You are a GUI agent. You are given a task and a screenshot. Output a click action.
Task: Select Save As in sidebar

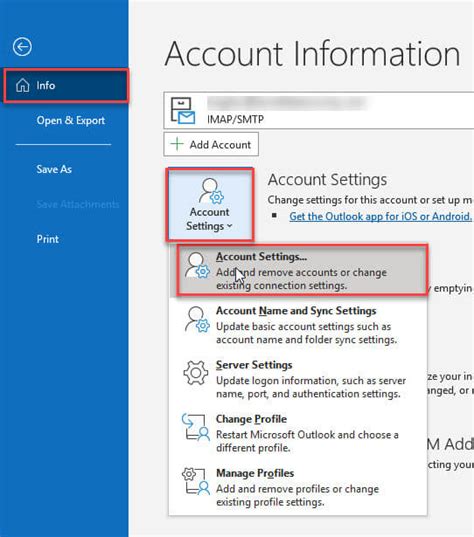click(54, 169)
